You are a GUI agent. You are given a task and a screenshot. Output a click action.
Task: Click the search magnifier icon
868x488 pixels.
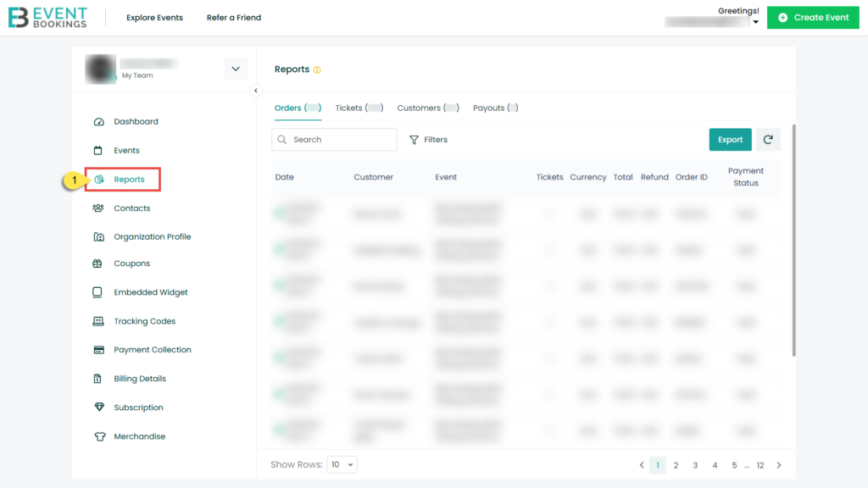[282, 140]
